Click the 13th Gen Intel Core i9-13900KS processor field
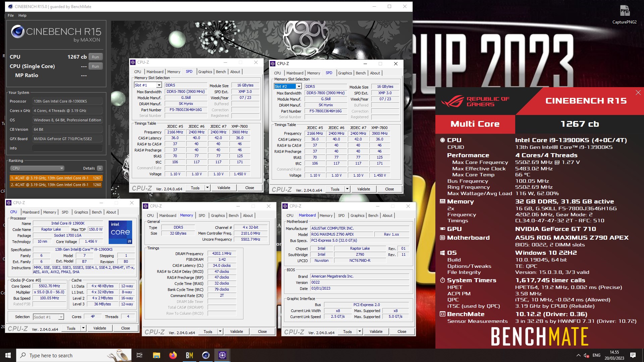 [67, 101]
